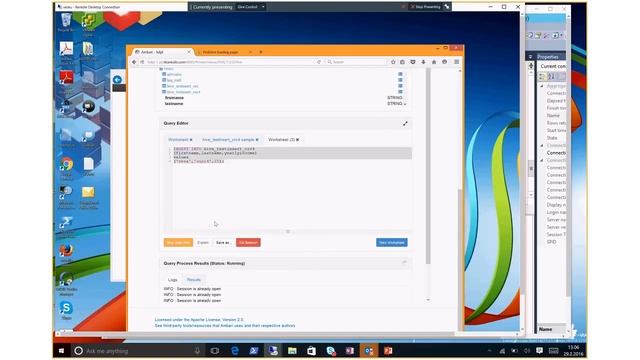The width and height of the screenshot is (640, 360).
Task: Show sample rows icon for first table
Action: tap(400, 74)
